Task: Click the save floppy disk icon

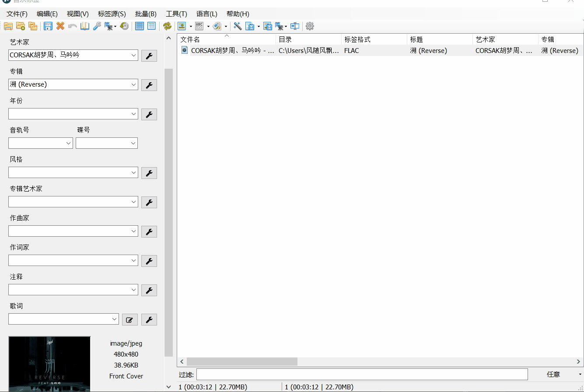Action: tap(48, 26)
